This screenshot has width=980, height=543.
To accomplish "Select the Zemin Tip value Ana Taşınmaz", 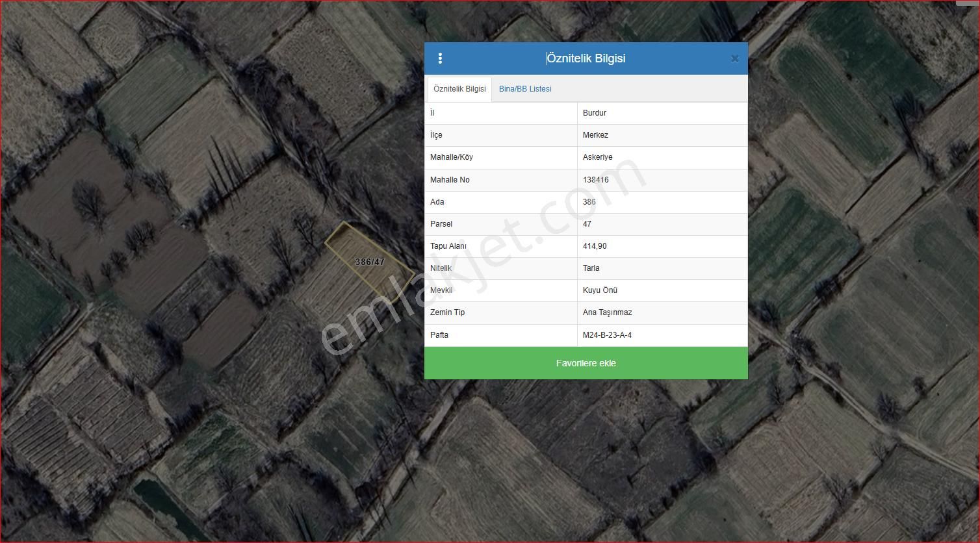I will coord(608,312).
